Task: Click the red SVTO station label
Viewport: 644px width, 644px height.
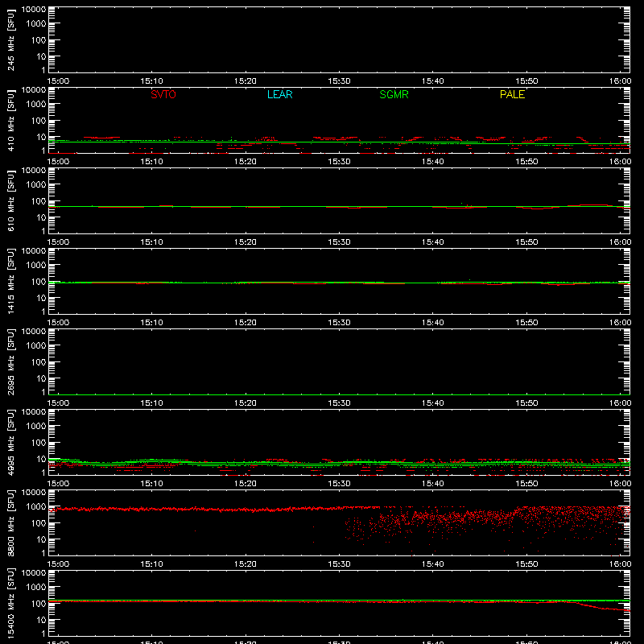Action: (163, 94)
